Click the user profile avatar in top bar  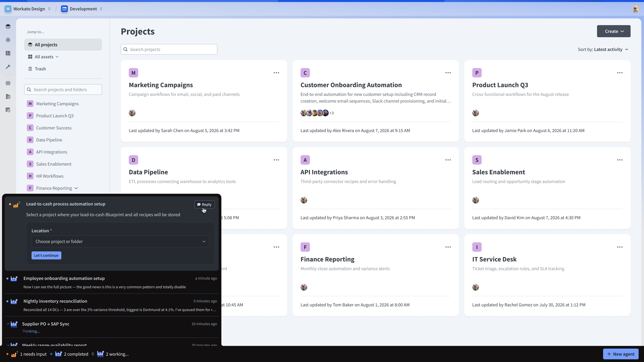pyautogui.click(x=636, y=9)
